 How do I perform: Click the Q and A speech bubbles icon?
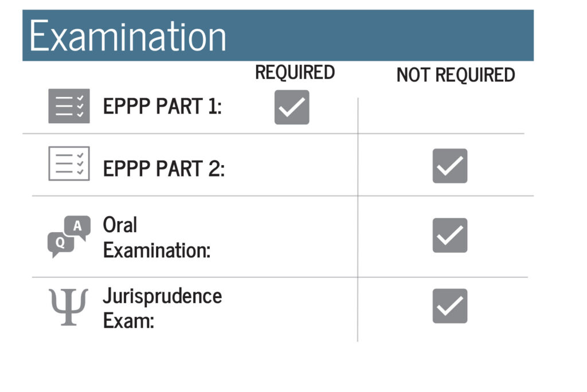(x=69, y=237)
